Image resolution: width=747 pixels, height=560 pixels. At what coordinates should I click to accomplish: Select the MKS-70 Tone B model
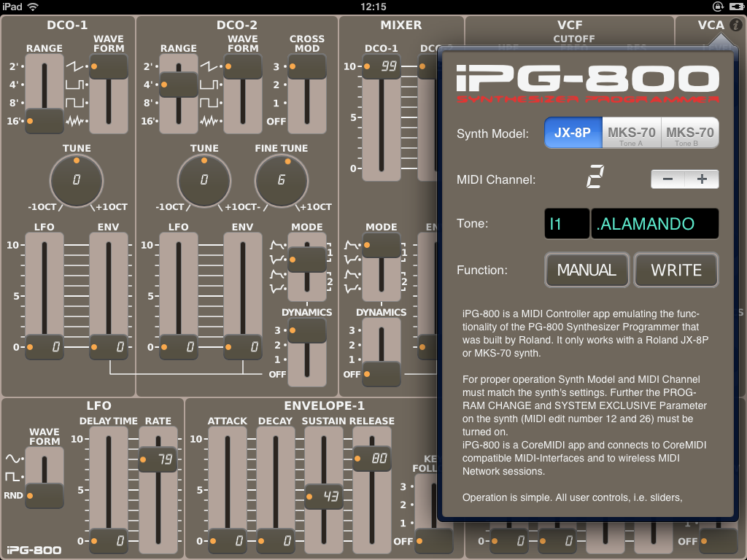[x=690, y=133]
